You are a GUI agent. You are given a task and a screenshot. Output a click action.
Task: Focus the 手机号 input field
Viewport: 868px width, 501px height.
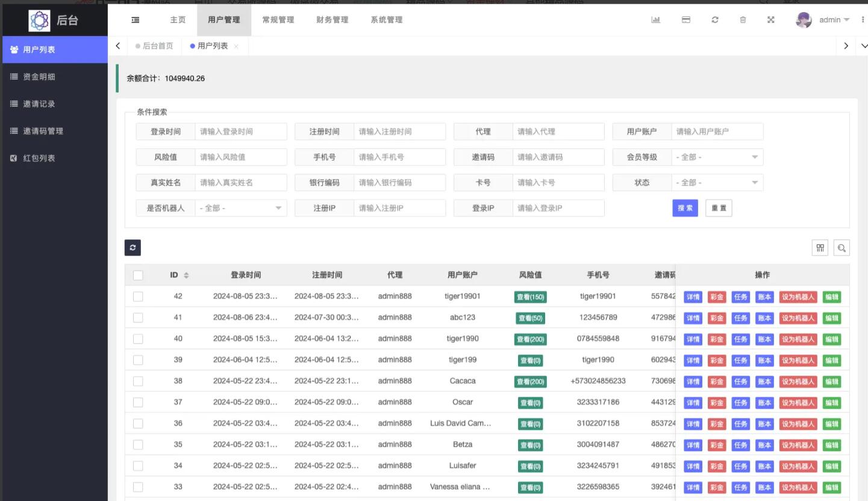click(399, 157)
